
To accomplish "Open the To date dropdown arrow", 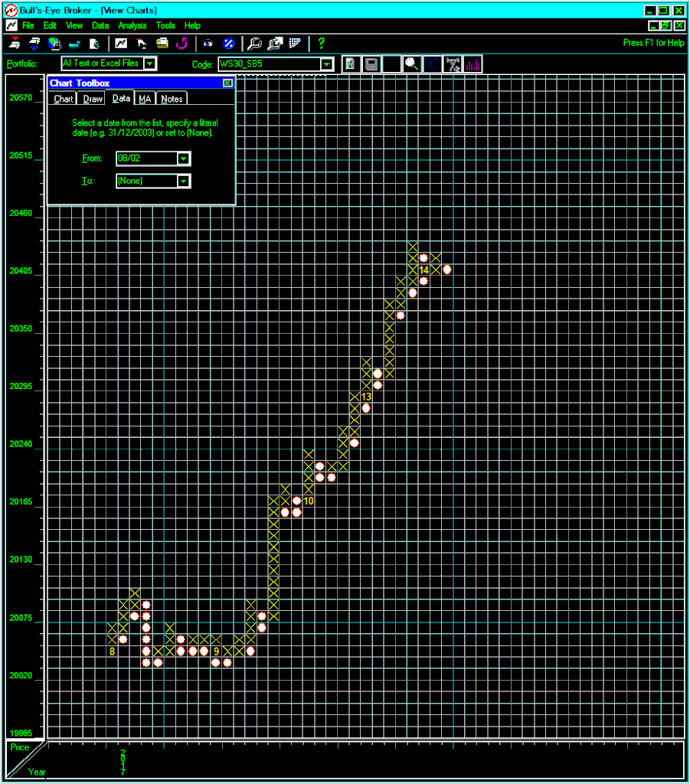I will click(183, 181).
